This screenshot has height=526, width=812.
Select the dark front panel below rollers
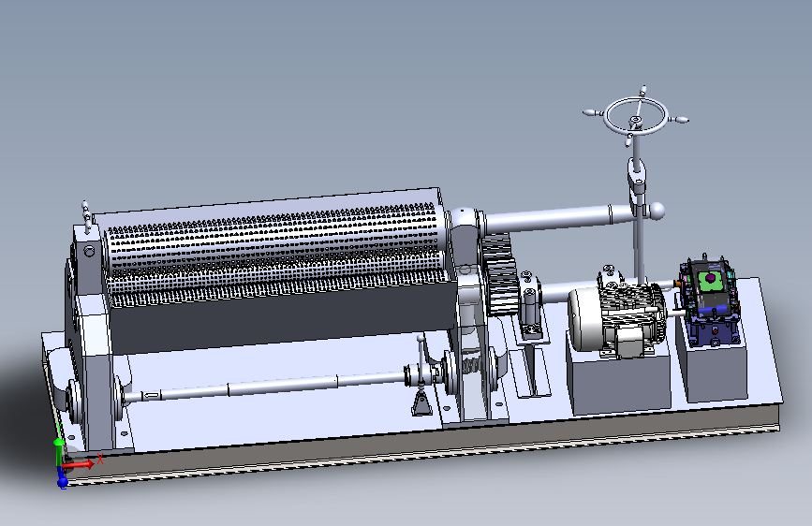coord(282,317)
